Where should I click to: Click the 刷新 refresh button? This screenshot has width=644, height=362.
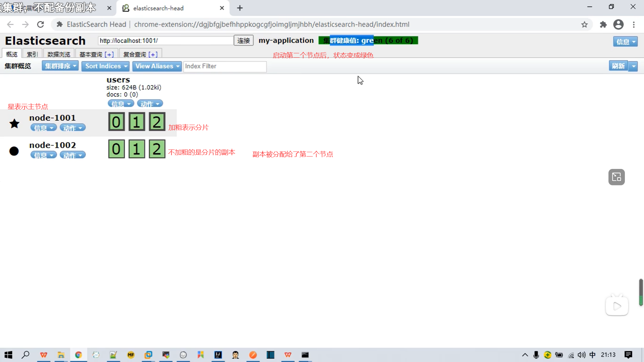point(618,66)
